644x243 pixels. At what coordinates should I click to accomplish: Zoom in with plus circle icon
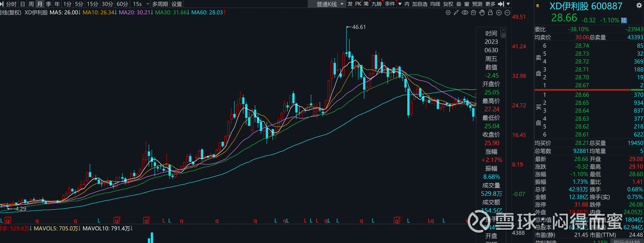[x=499, y=12]
